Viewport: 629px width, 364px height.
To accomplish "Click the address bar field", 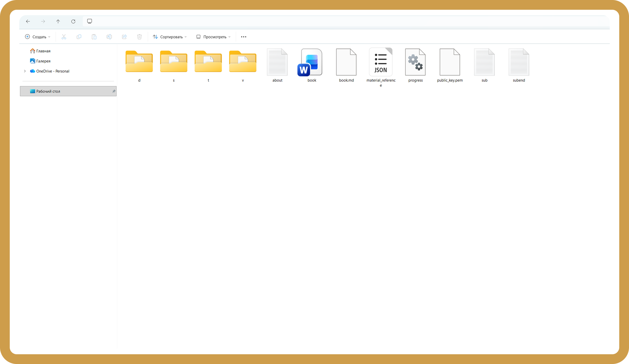I will (x=334, y=21).
